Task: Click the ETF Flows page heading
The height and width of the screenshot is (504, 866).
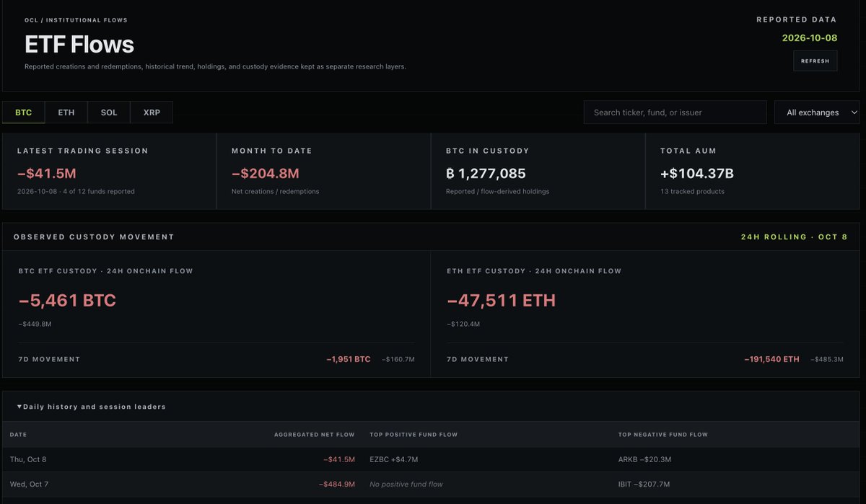Action: click(79, 44)
